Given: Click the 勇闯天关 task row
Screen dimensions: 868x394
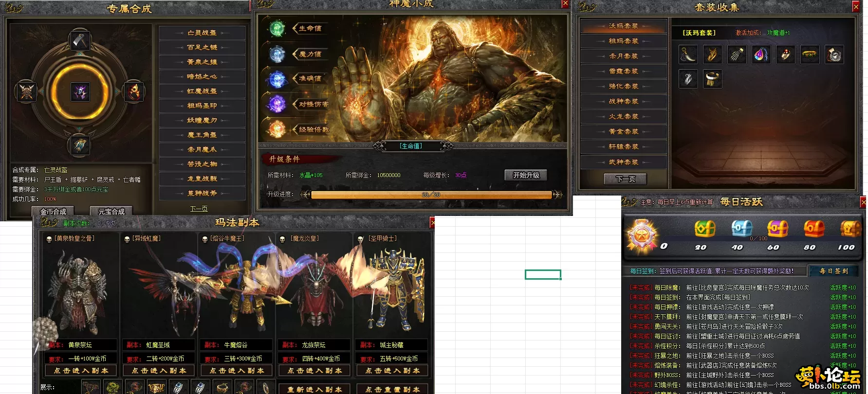Looking at the screenshot, I should pyautogui.click(x=742, y=326).
